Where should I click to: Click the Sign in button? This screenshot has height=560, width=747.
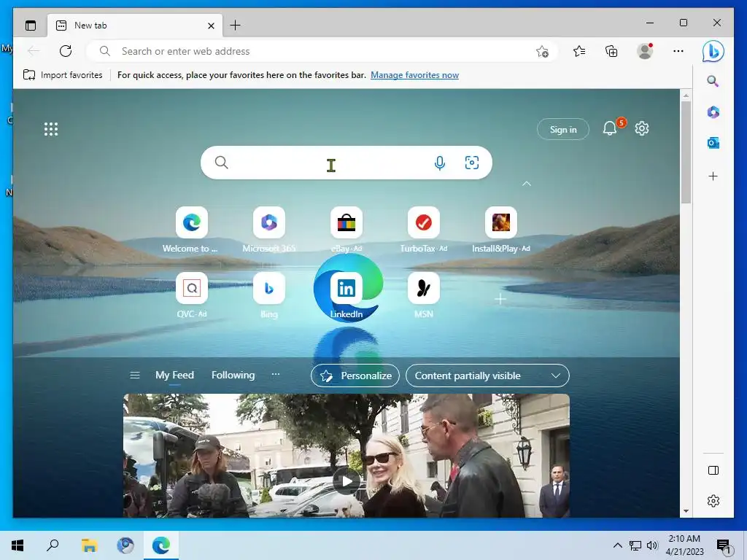pyautogui.click(x=563, y=129)
